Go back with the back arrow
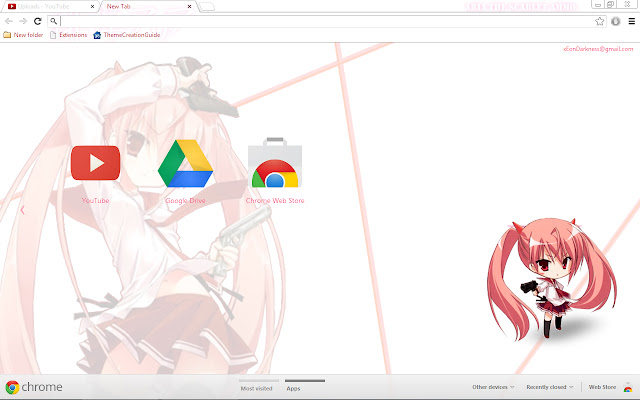This screenshot has width=640, height=400. 9,21
